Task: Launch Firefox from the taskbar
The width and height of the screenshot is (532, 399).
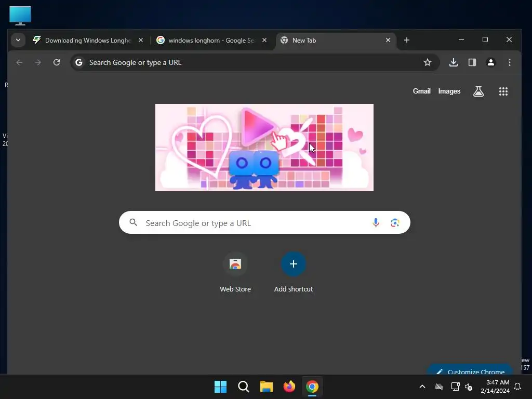Action: pos(289,387)
